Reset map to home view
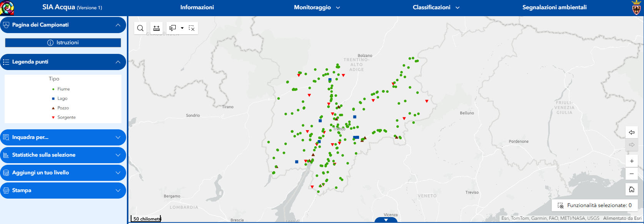 tap(631, 189)
